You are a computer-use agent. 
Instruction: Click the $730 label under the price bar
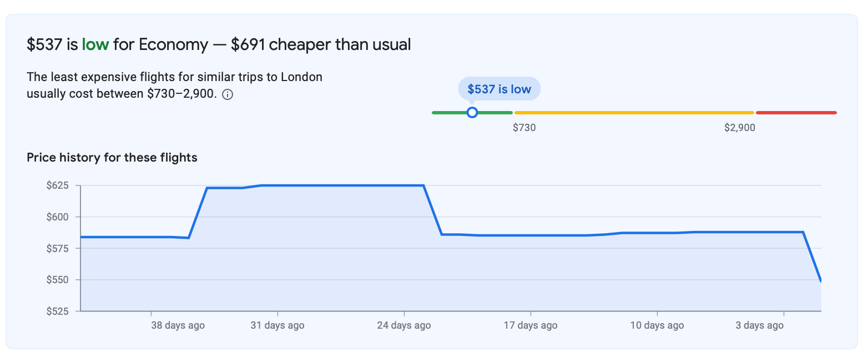pyautogui.click(x=524, y=128)
